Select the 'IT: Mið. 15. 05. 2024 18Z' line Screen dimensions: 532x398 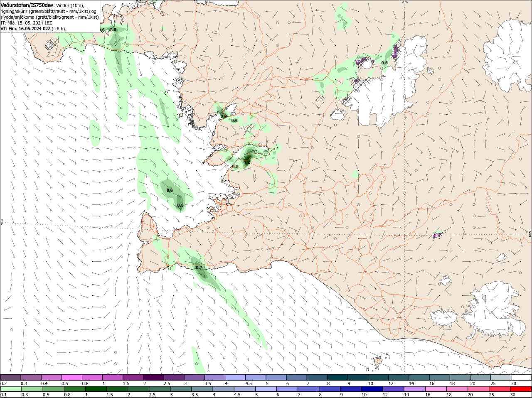pyautogui.click(x=26, y=23)
